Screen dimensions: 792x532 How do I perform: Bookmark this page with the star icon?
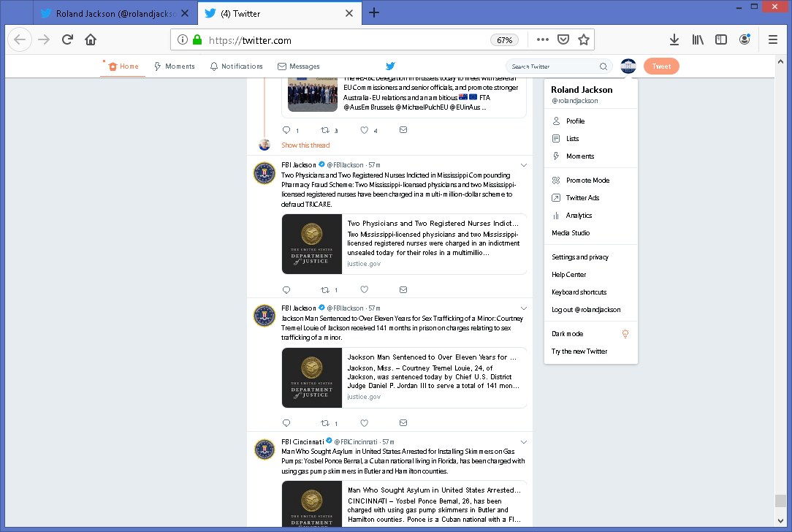pos(583,40)
